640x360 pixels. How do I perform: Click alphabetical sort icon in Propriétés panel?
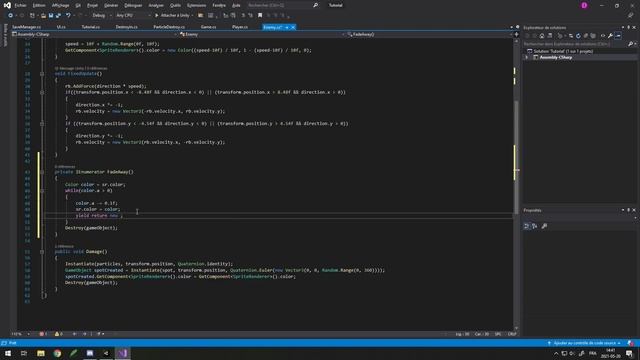pyautogui.click(x=534, y=226)
